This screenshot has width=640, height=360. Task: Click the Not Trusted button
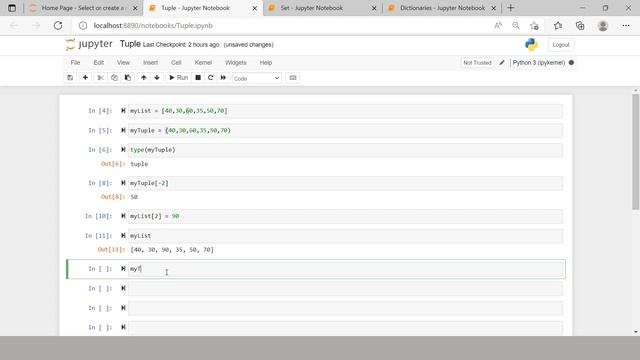[x=477, y=62]
